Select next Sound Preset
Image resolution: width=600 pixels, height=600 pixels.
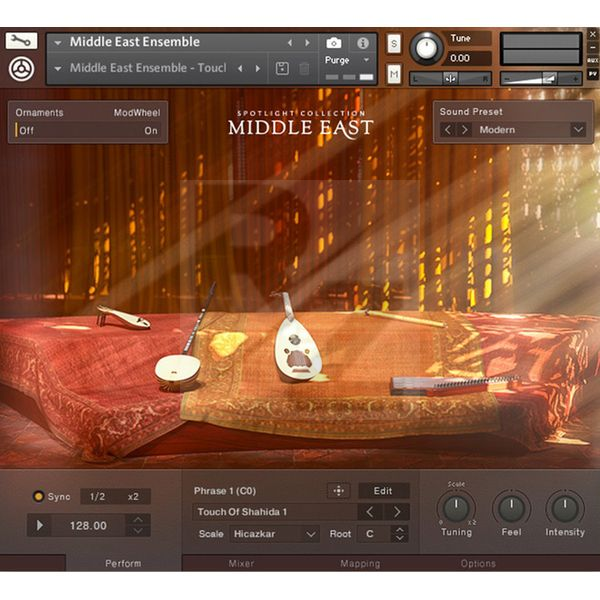coord(464,130)
